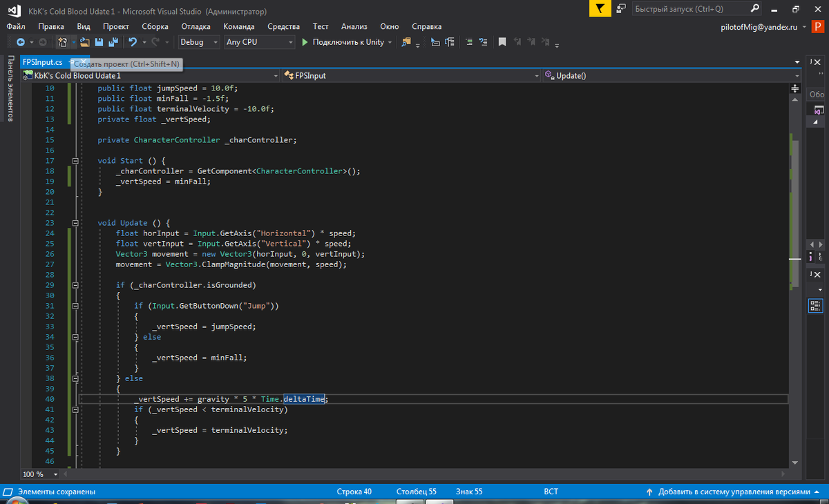Screen dimensions: 829x504
Task: Click the green Start play arrow
Action: point(305,42)
